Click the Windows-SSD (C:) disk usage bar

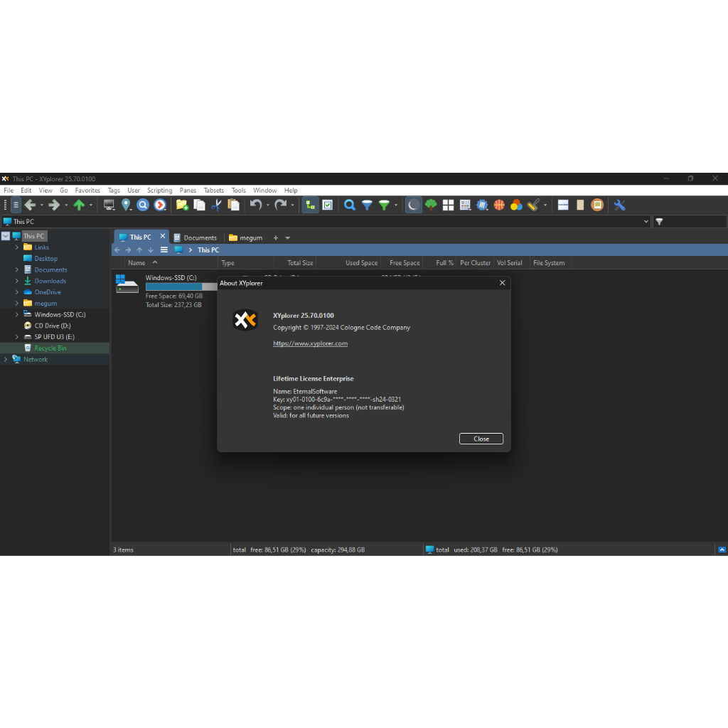(x=181, y=287)
